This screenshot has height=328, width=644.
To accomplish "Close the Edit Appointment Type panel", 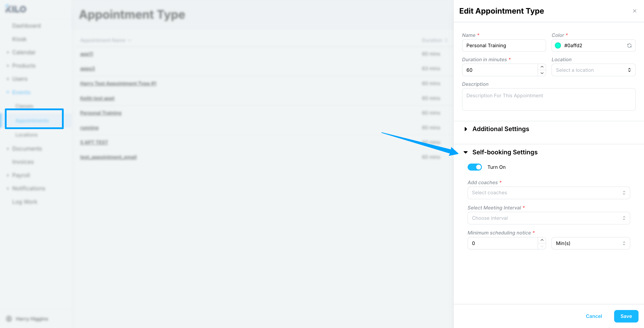I will (634, 11).
